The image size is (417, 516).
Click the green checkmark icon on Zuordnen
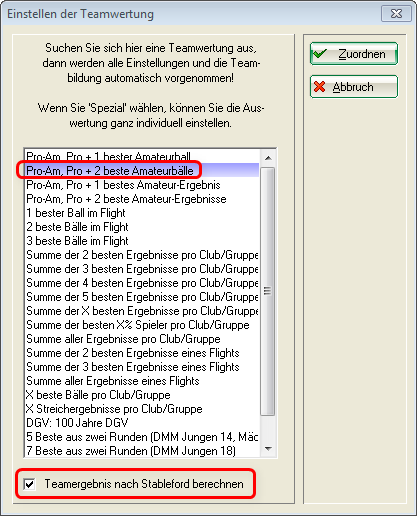point(320,54)
